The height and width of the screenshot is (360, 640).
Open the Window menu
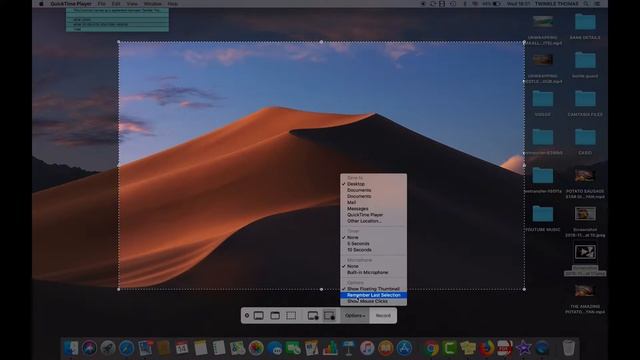tap(153, 4)
